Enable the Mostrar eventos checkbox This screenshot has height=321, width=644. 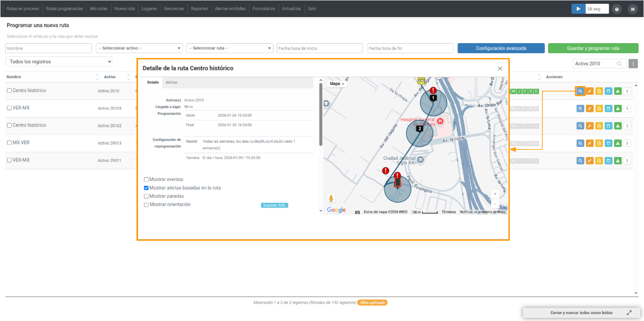click(x=147, y=179)
